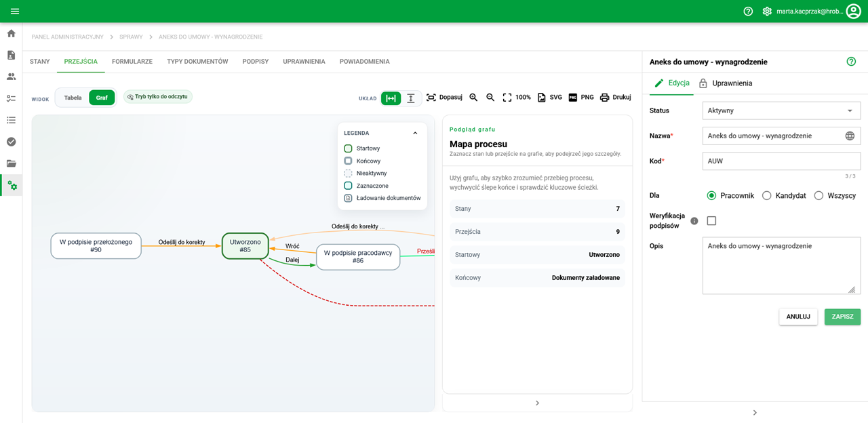
Task: Print the graph with Drukuj
Action: pyautogui.click(x=615, y=98)
